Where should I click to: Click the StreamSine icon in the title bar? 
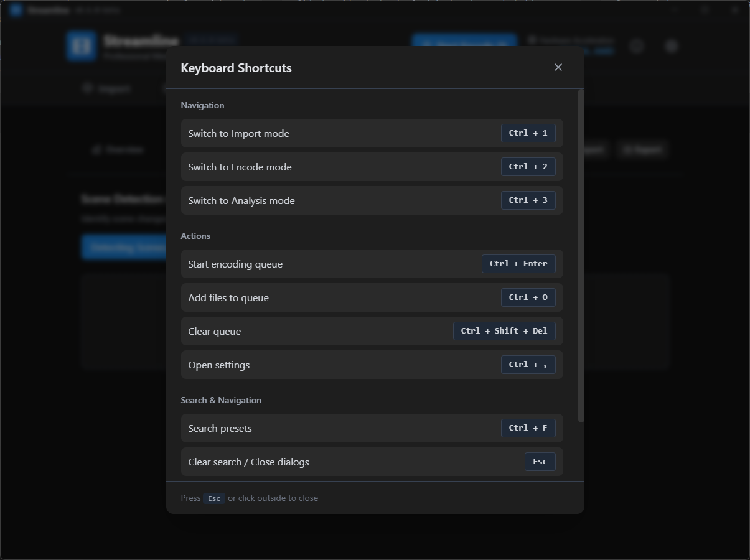(x=15, y=9)
